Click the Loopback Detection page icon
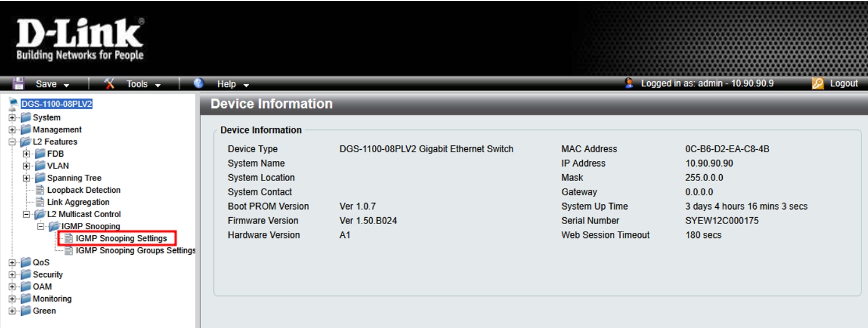Screen dimensions: 868x328 point(40,190)
